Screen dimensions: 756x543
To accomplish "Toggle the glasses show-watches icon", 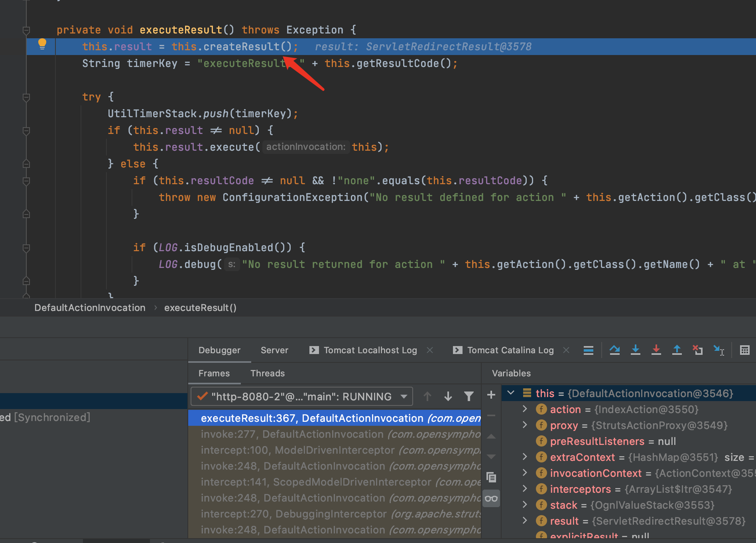I will tap(491, 498).
